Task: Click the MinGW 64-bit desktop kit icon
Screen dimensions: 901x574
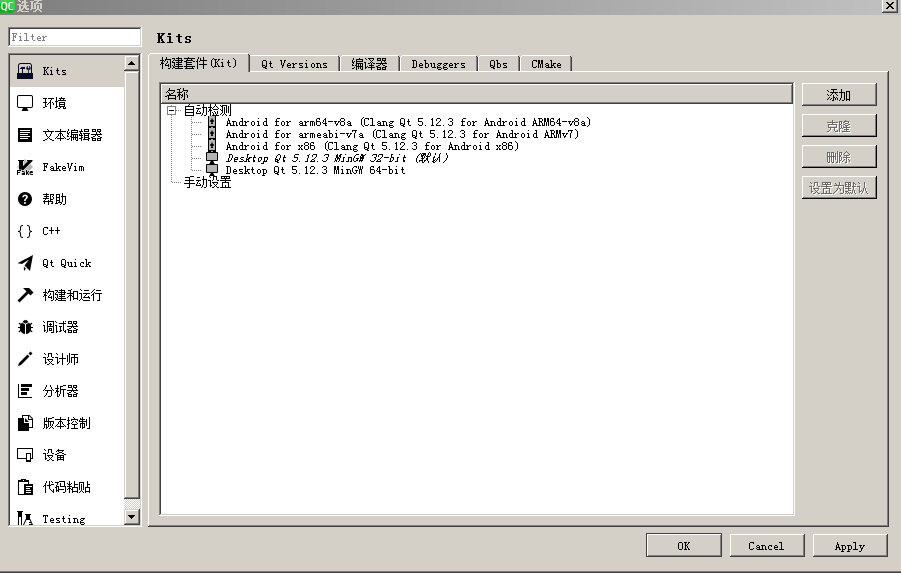Action: click(212, 169)
